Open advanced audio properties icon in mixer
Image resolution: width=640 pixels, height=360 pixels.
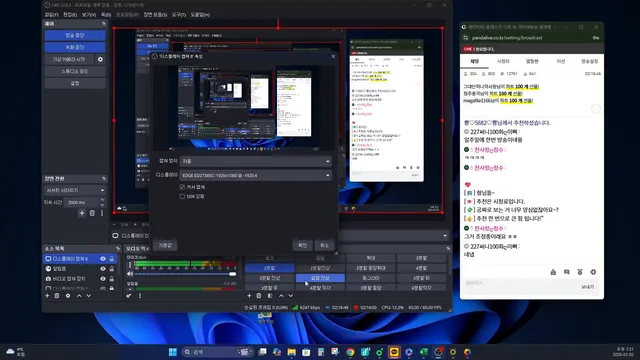129,296
